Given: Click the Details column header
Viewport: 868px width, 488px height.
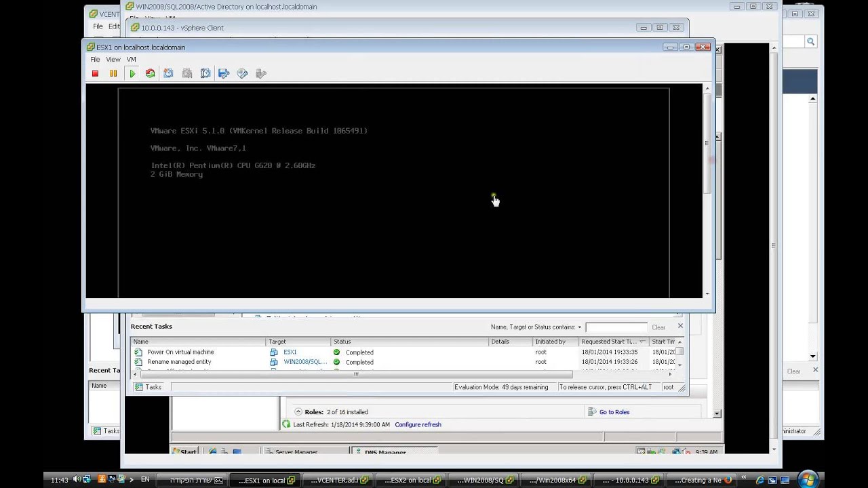Looking at the screenshot, I should 510,342.
